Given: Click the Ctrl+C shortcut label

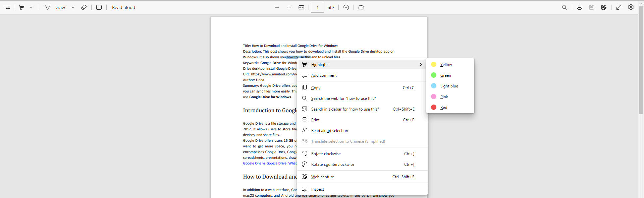Looking at the screenshot, I should click(x=409, y=88).
